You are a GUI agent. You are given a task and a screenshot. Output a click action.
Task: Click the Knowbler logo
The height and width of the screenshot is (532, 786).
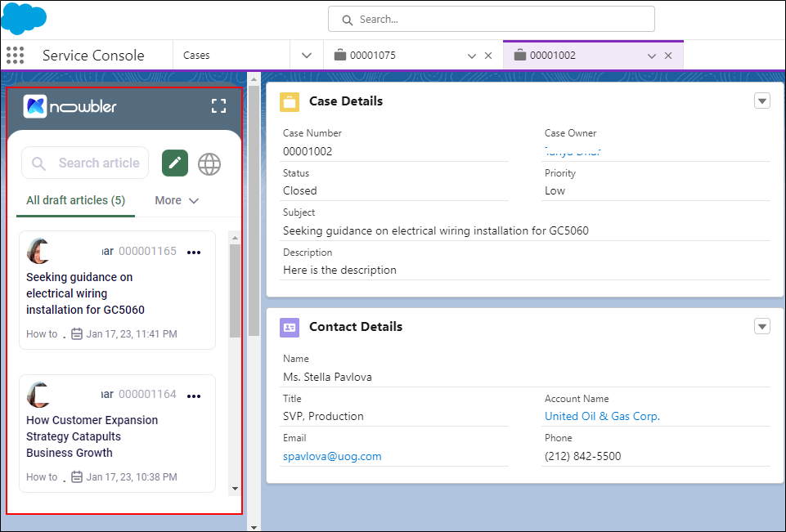(x=70, y=106)
